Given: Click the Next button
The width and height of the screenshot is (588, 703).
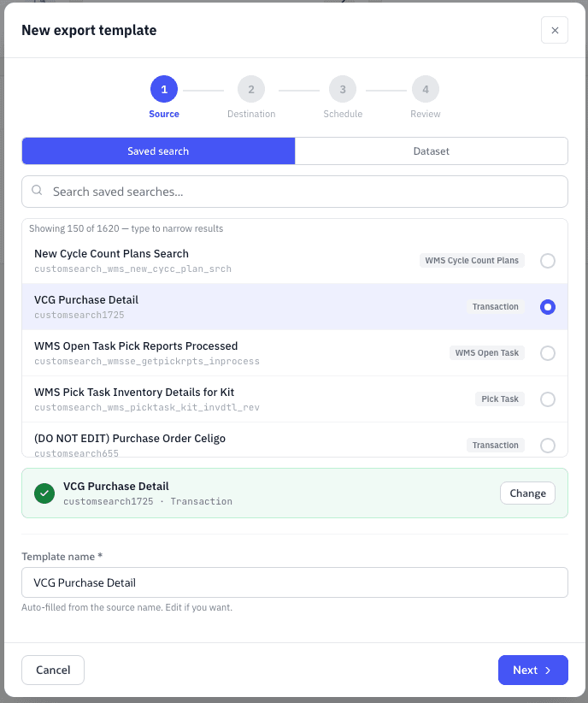Looking at the screenshot, I should [x=533, y=670].
